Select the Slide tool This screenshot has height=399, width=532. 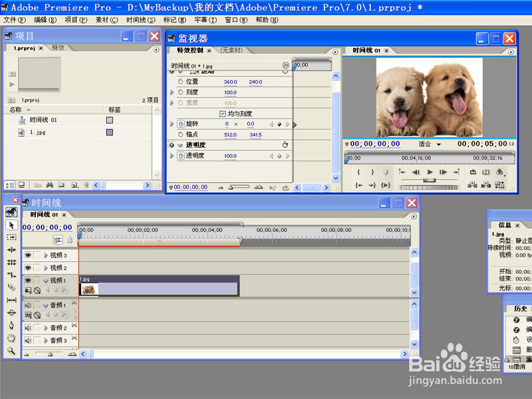tap(11, 313)
